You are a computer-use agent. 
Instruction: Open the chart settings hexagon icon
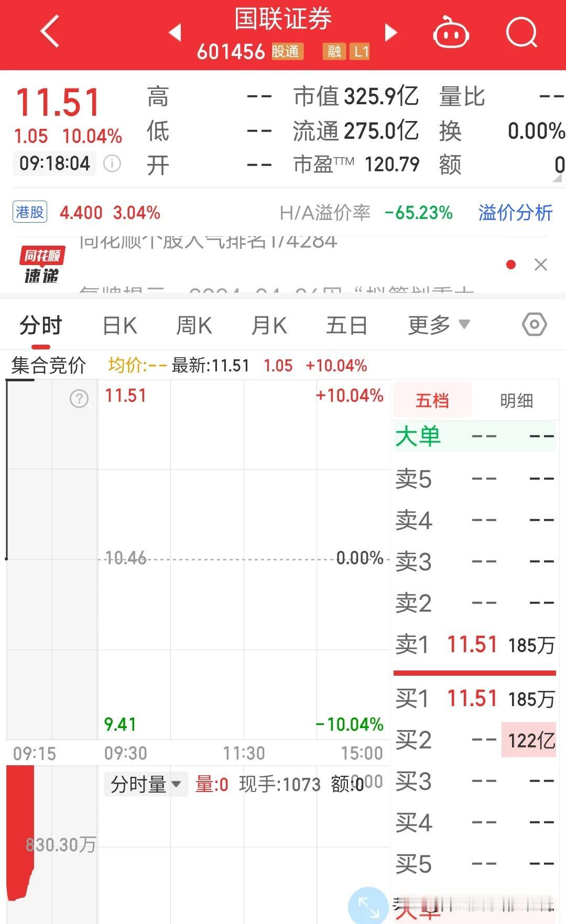(535, 325)
